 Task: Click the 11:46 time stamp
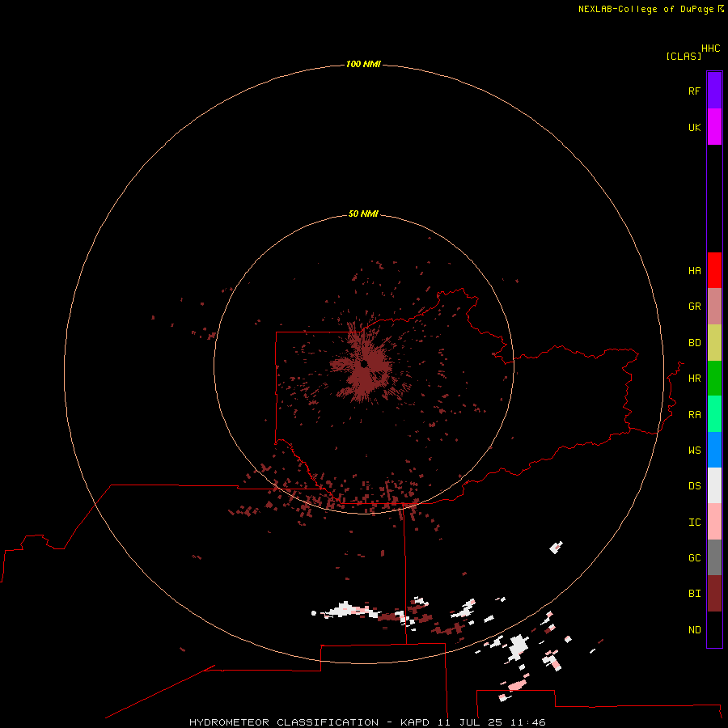pos(527,722)
